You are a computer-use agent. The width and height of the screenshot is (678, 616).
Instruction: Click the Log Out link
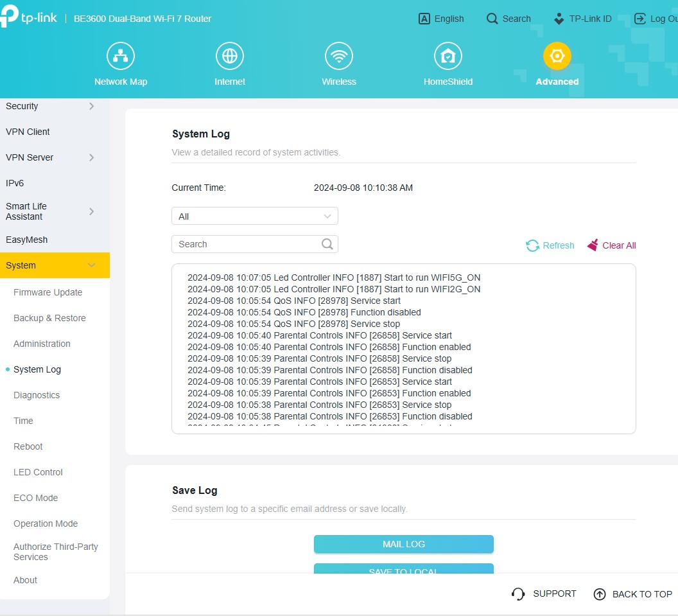(x=656, y=19)
